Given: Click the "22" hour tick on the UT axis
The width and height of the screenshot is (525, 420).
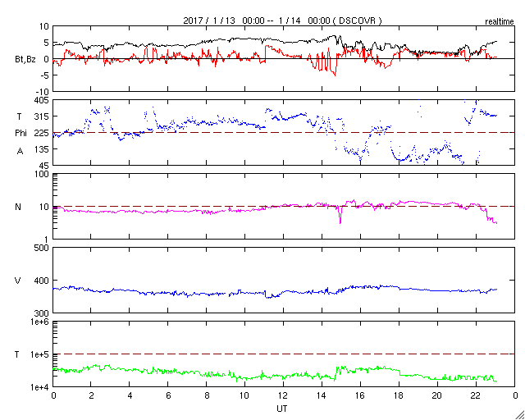Looking at the screenshot, I should pyautogui.click(x=476, y=395).
